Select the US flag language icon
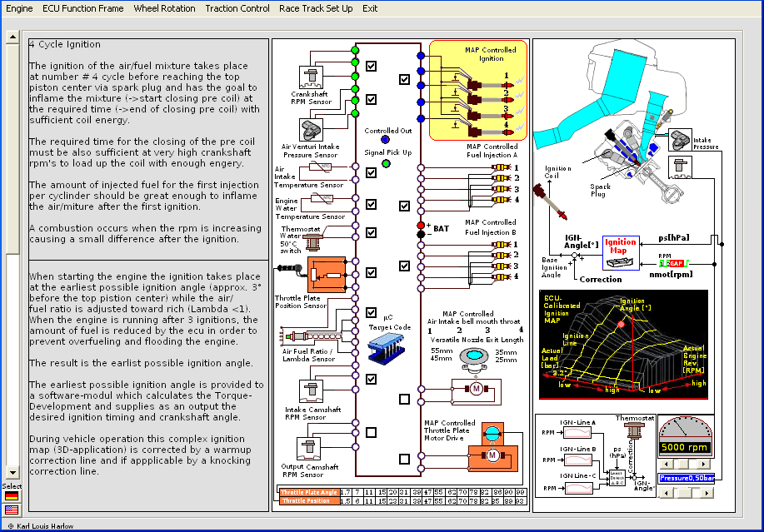Screen dimensions: 764x532 (x=11, y=510)
